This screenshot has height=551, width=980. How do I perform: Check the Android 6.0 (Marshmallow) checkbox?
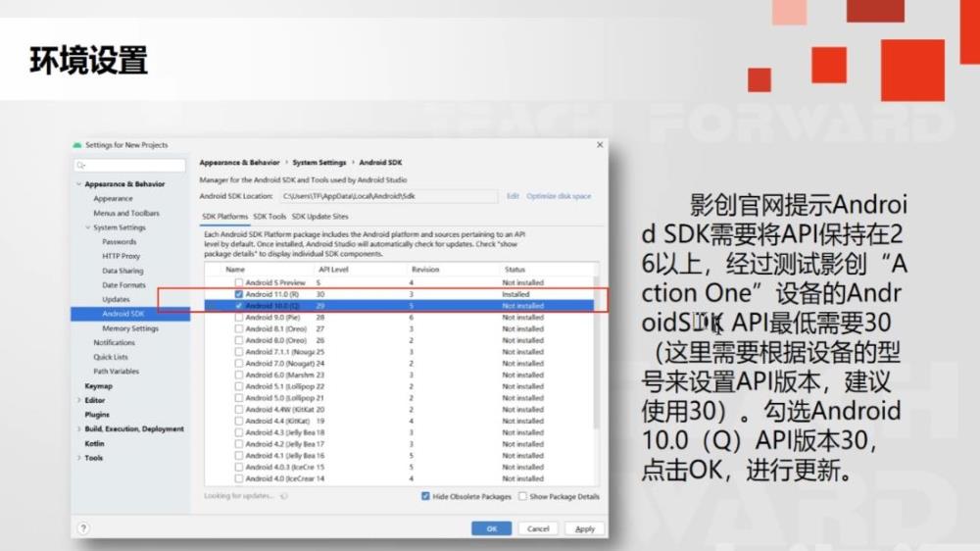pyautogui.click(x=239, y=375)
